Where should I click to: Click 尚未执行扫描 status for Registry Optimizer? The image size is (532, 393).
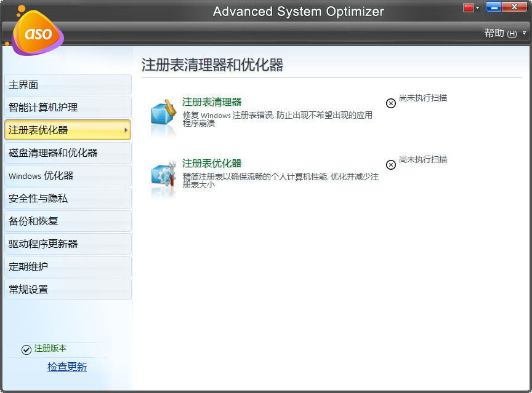tap(423, 159)
